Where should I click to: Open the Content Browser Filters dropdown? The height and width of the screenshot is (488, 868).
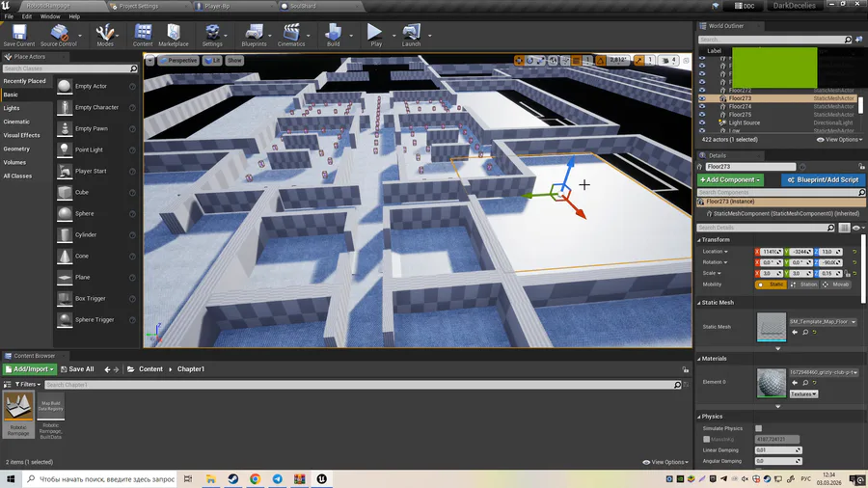[27, 385]
